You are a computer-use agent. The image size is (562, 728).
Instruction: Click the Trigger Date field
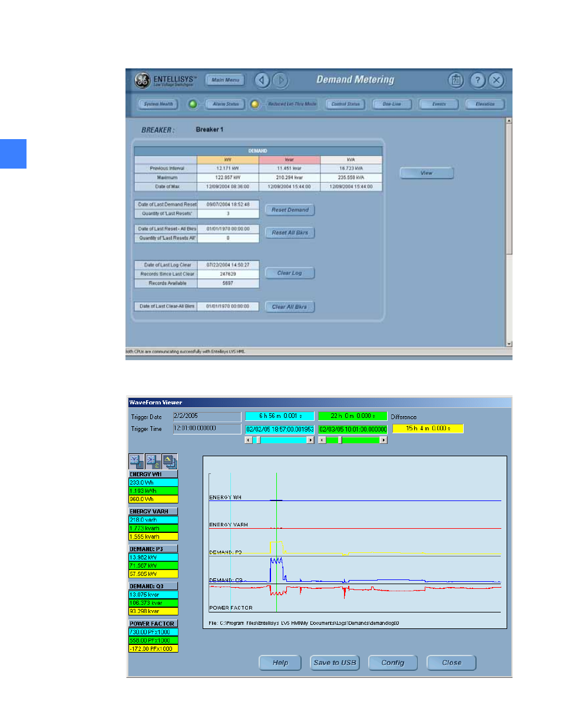tap(207, 416)
